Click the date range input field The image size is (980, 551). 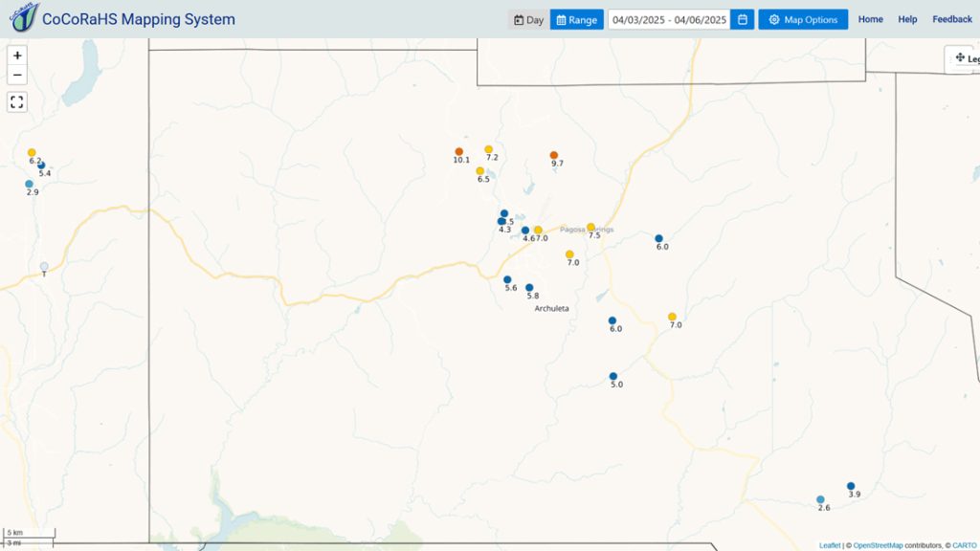pyautogui.click(x=669, y=19)
